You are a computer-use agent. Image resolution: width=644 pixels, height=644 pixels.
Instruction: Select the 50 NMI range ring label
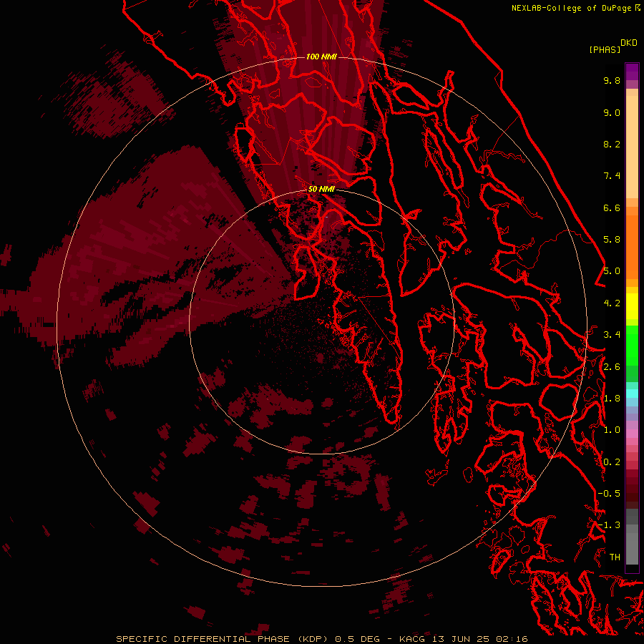(321, 189)
